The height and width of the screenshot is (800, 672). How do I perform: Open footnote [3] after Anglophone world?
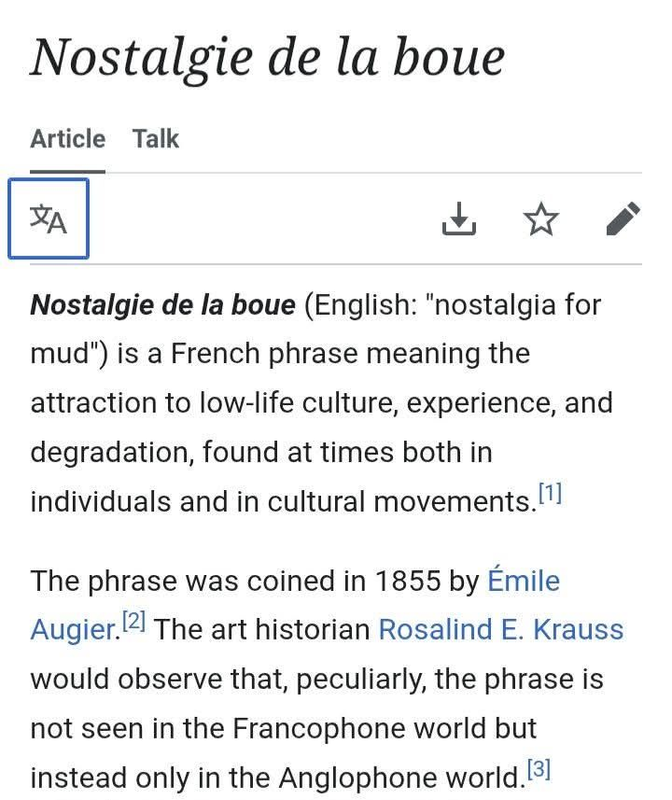[x=539, y=770]
